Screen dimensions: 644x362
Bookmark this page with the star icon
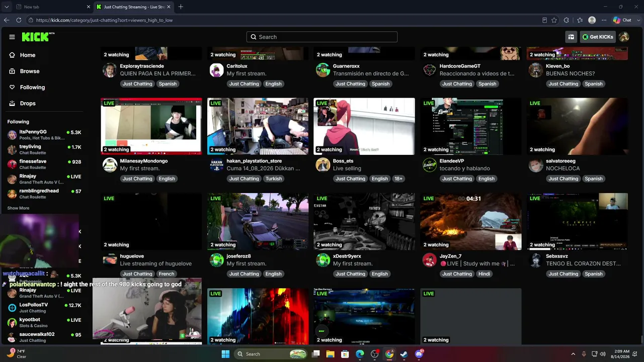click(554, 20)
